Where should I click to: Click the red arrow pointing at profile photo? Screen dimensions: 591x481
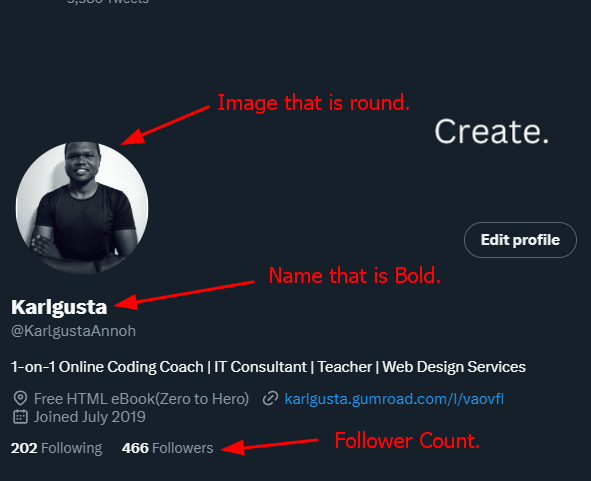coord(165,125)
